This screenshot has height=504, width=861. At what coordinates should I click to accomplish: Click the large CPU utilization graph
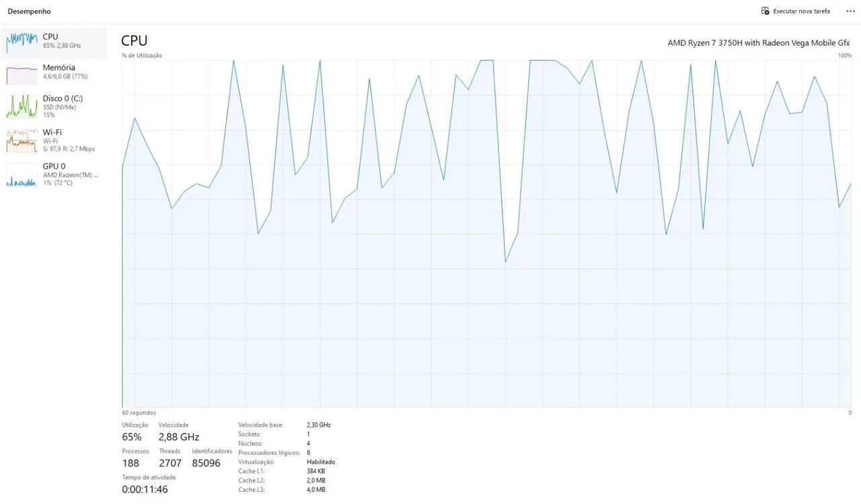pyautogui.click(x=486, y=233)
